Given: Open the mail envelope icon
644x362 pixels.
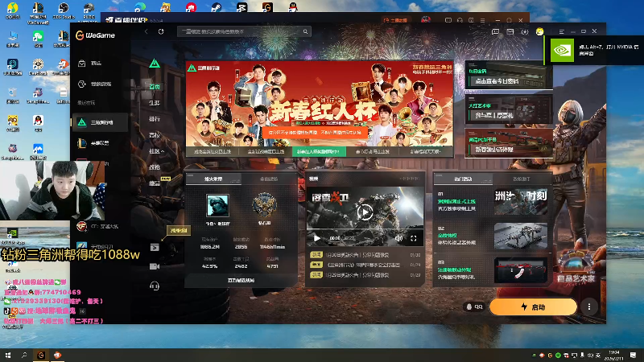Looking at the screenshot, I should point(510,31).
